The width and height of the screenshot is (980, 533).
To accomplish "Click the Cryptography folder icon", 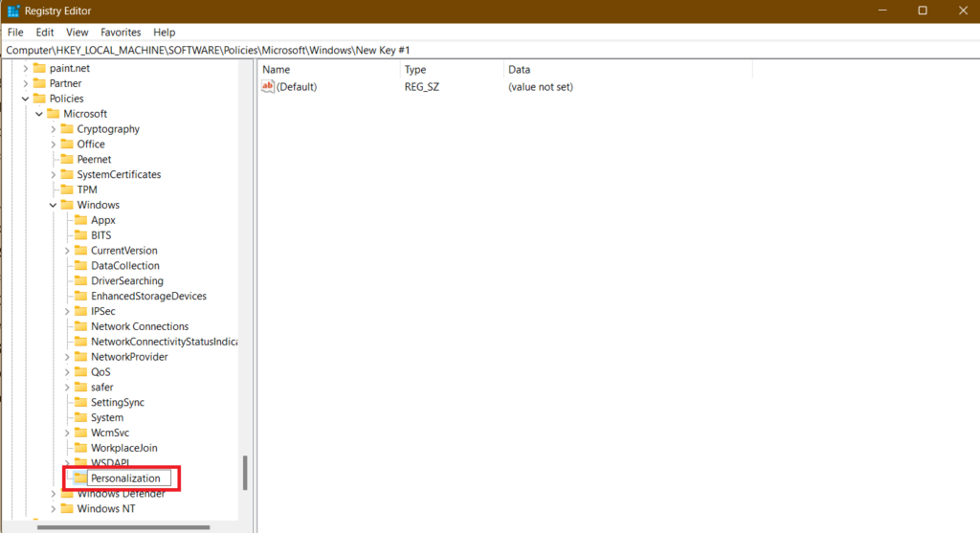I will pos(67,129).
